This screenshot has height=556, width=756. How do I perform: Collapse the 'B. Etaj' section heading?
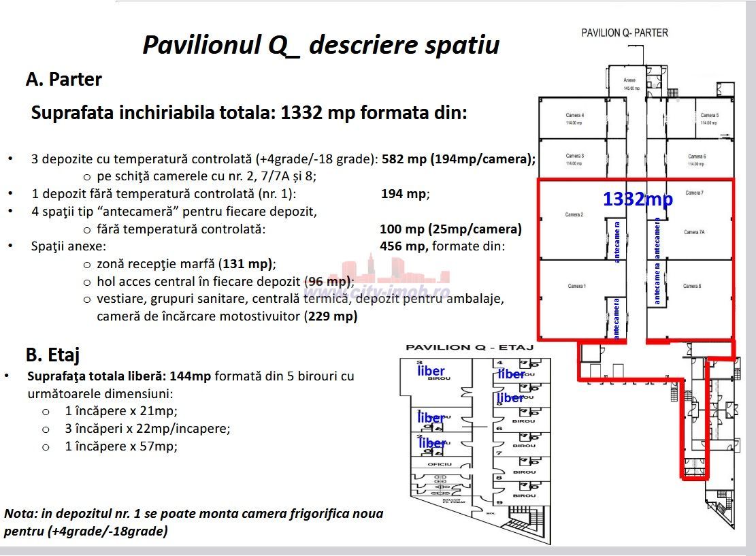click(x=52, y=355)
